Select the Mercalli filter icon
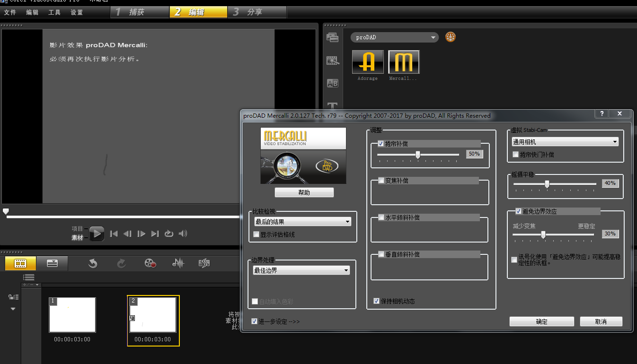Screen dimensions: 637x364 click(404, 62)
